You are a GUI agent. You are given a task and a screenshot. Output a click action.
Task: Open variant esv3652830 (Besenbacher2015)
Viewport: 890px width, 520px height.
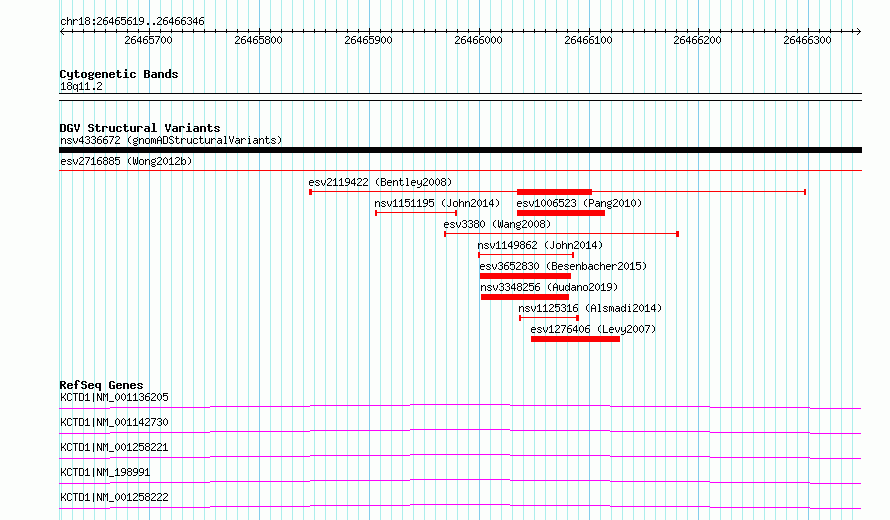563,266
